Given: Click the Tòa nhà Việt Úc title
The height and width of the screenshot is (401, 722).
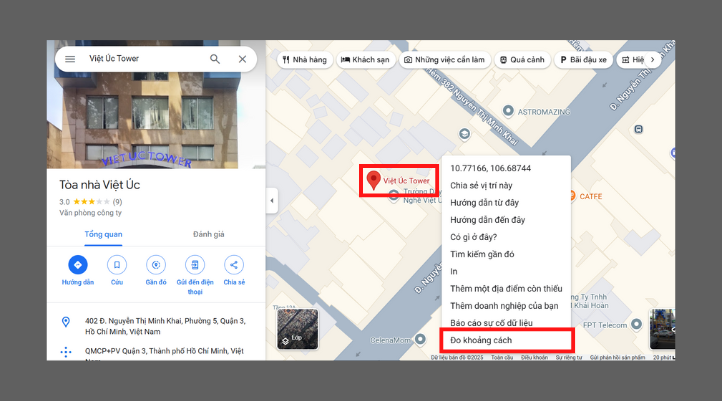Looking at the screenshot, I should (x=99, y=185).
